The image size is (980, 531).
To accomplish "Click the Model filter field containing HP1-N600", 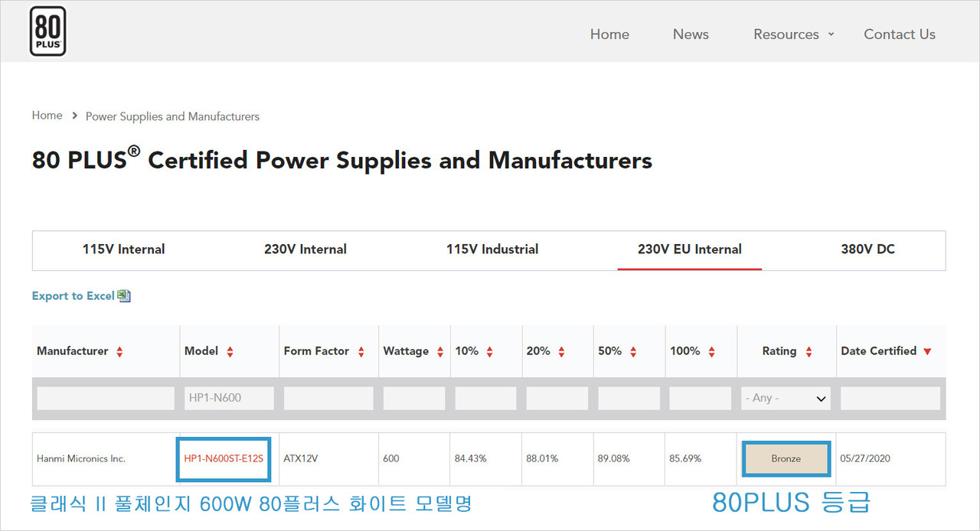I will [x=229, y=398].
